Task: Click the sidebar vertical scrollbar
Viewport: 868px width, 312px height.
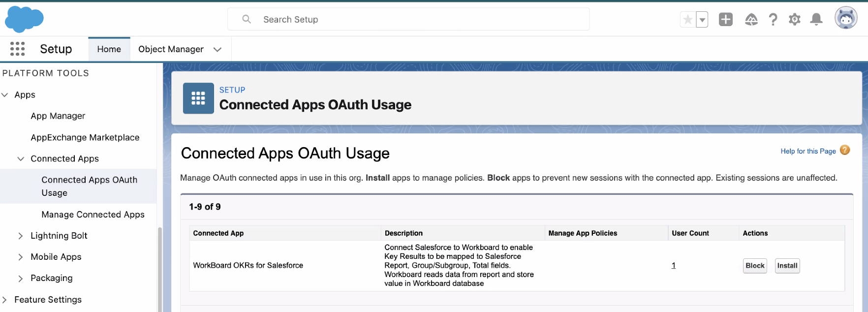Action: (159, 270)
